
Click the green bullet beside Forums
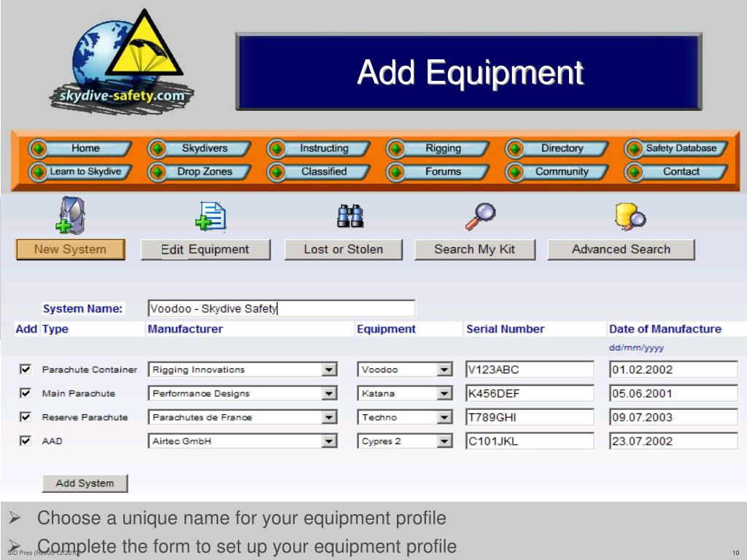point(396,172)
